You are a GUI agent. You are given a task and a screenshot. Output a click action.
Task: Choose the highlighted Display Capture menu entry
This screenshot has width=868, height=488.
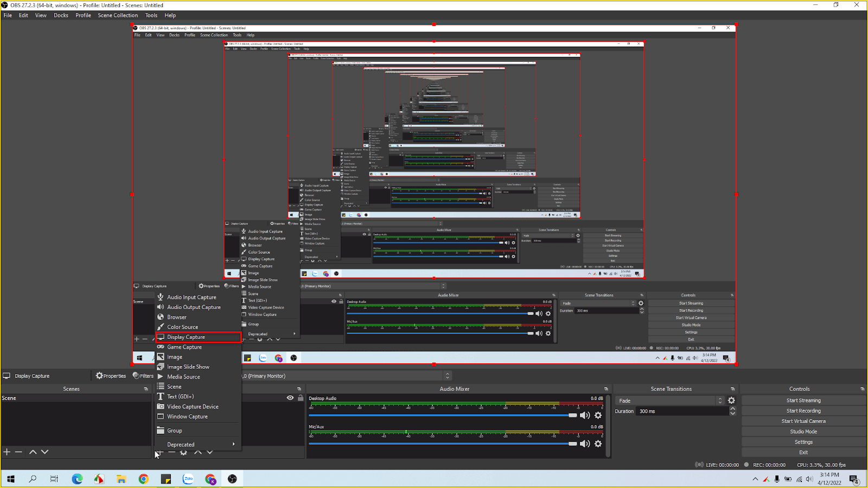[x=199, y=337]
